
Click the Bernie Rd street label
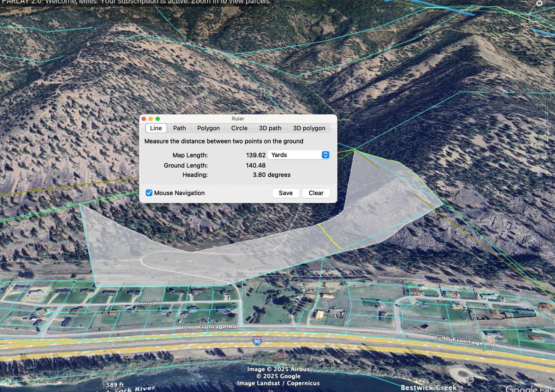pyautogui.click(x=148, y=303)
